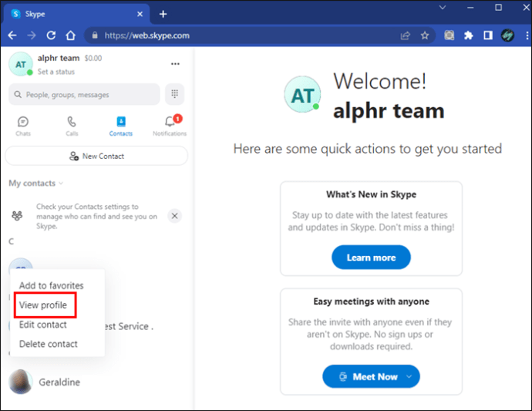Screen dimensions: 532x411
Task: Open More options next to alphr team
Action: (x=175, y=64)
